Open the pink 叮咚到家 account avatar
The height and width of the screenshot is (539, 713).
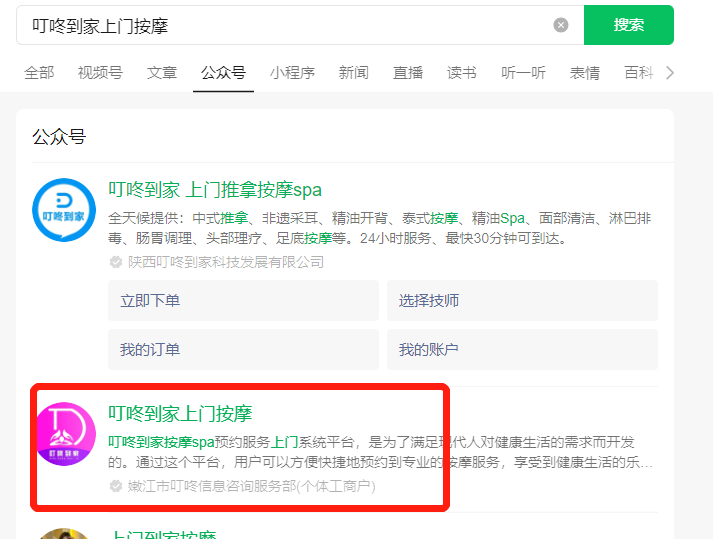(x=65, y=433)
